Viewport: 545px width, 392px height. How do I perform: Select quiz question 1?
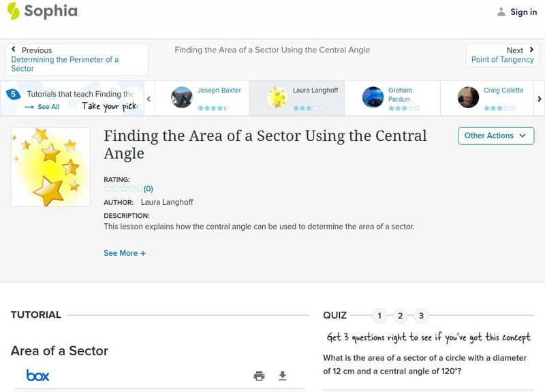click(x=379, y=316)
